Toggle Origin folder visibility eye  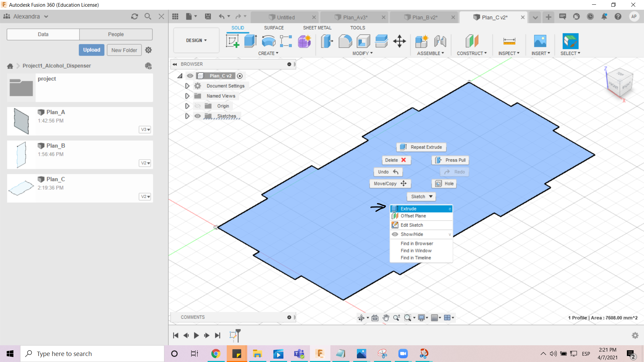point(198,106)
